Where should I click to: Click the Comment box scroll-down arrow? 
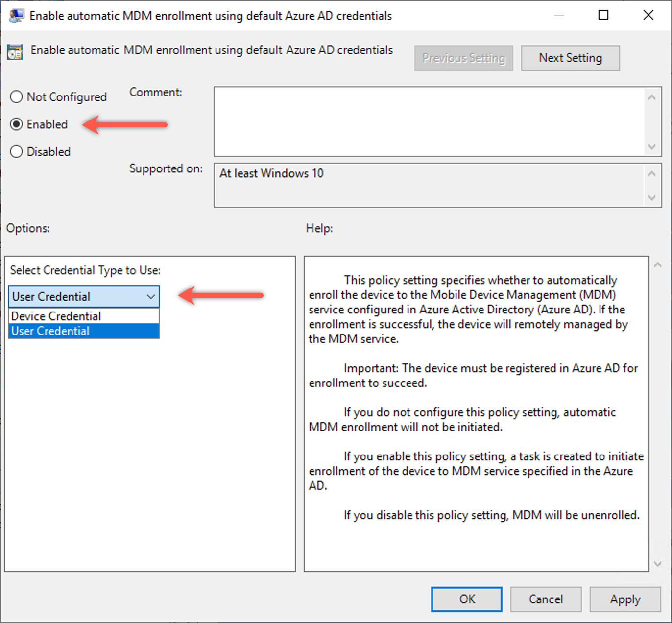[x=651, y=147]
